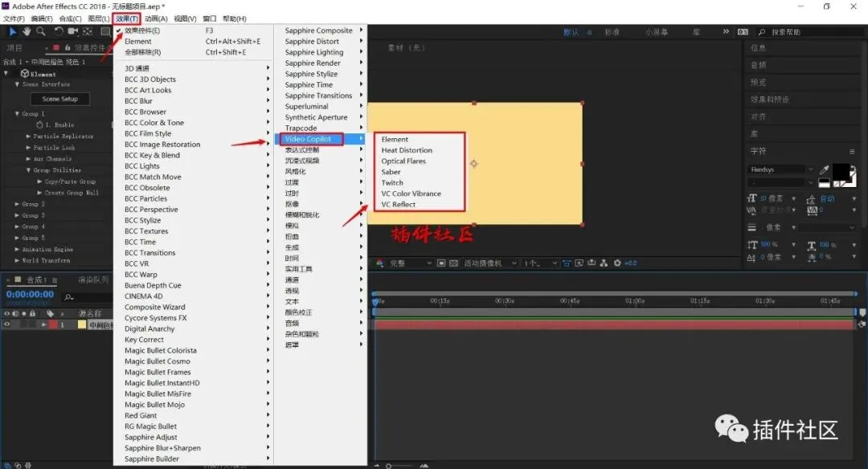Toggle layer 1 eye visibility

coord(6,324)
